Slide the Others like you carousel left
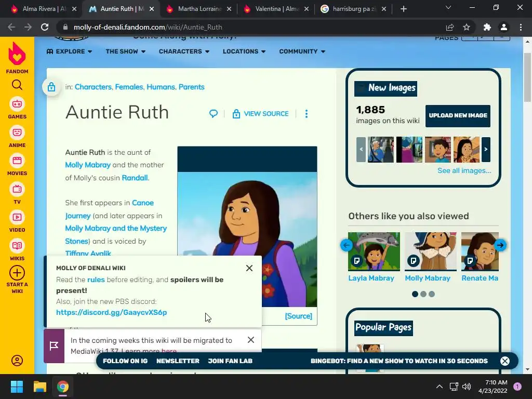 (347, 245)
